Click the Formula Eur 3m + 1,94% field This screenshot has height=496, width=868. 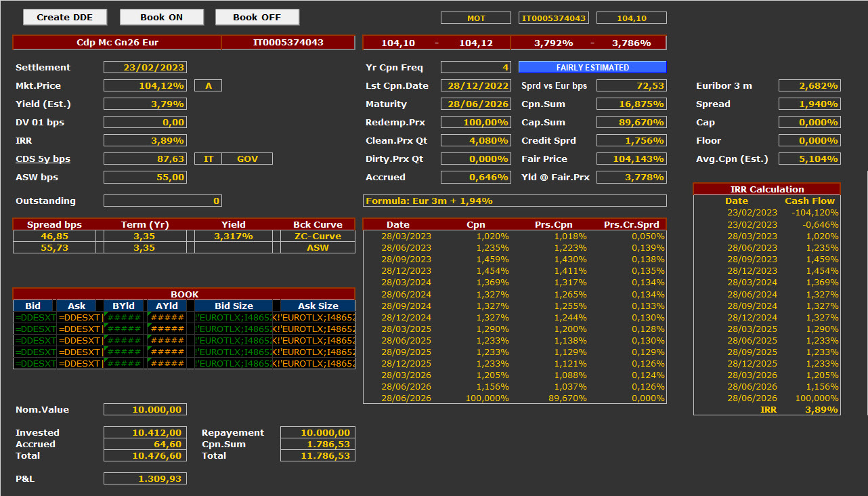coord(515,201)
